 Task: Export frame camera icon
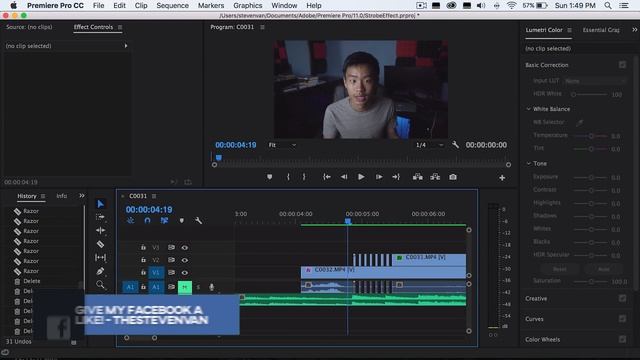click(453, 177)
